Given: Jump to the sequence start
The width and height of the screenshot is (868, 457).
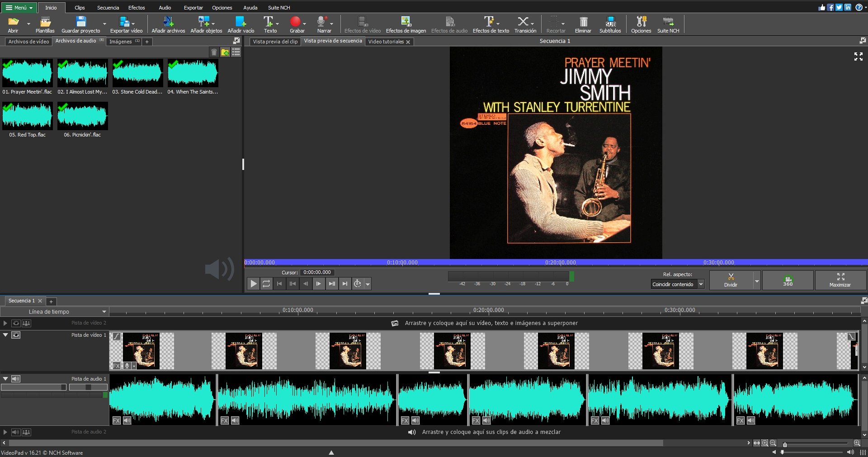Looking at the screenshot, I should [279, 283].
